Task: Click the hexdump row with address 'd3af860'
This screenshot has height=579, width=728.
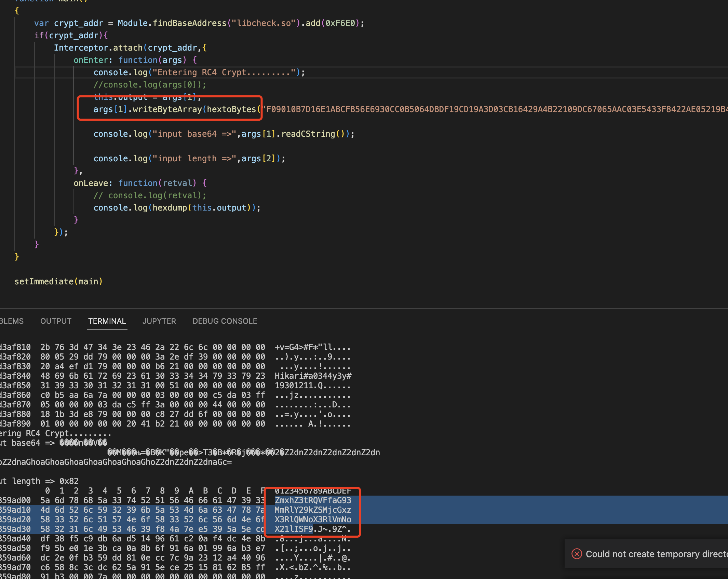Action: (x=175, y=395)
